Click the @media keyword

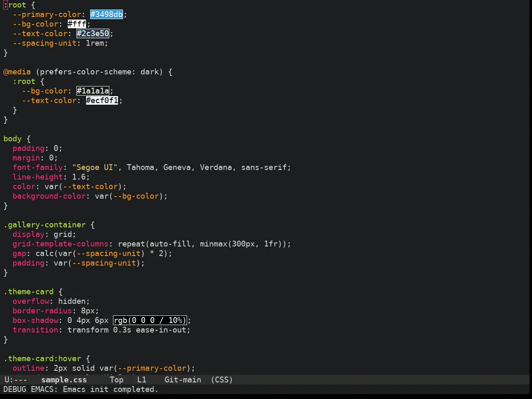point(17,72)
